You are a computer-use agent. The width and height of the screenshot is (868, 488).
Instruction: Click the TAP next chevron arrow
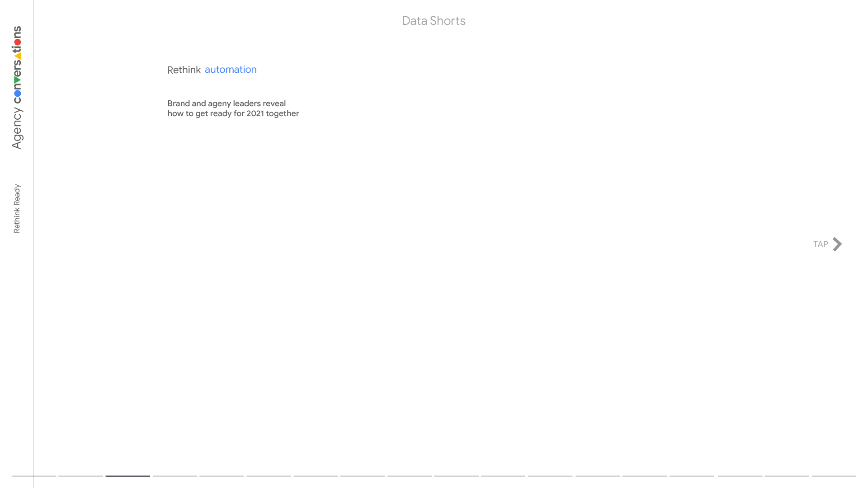point(837,244)
